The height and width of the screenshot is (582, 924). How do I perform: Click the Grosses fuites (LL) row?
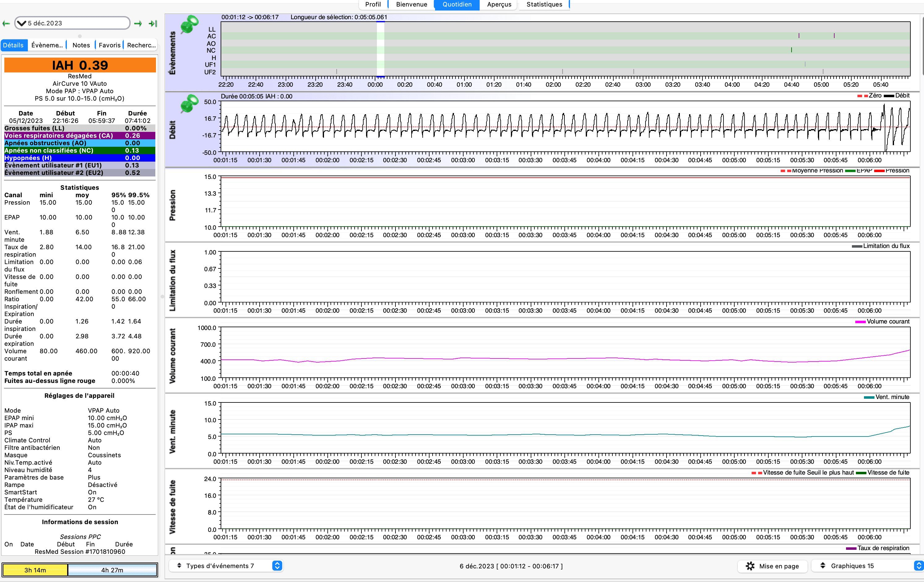click(x=80, y=128)
